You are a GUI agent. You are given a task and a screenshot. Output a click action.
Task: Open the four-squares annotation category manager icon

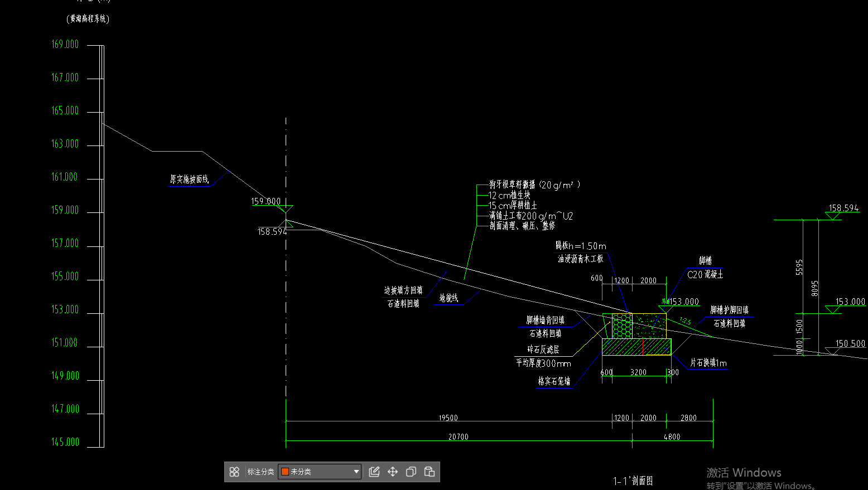(x=234, y=472)
